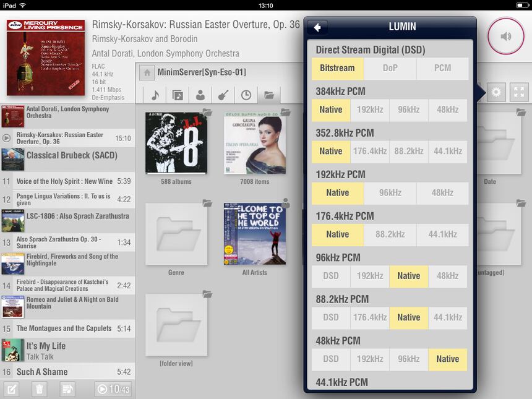Set 96kHz PCM to DSD

(331, 276)
